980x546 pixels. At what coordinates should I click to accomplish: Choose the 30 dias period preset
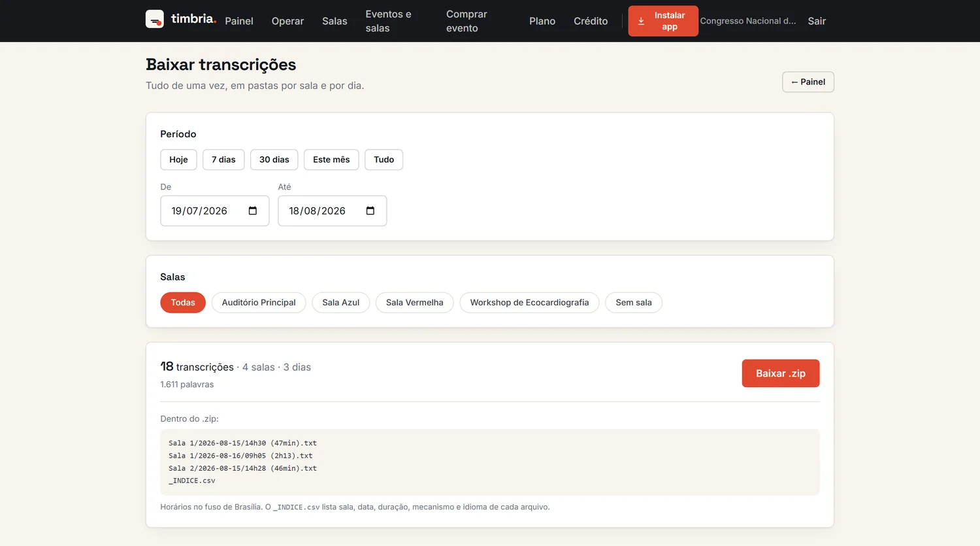point(274,160)
